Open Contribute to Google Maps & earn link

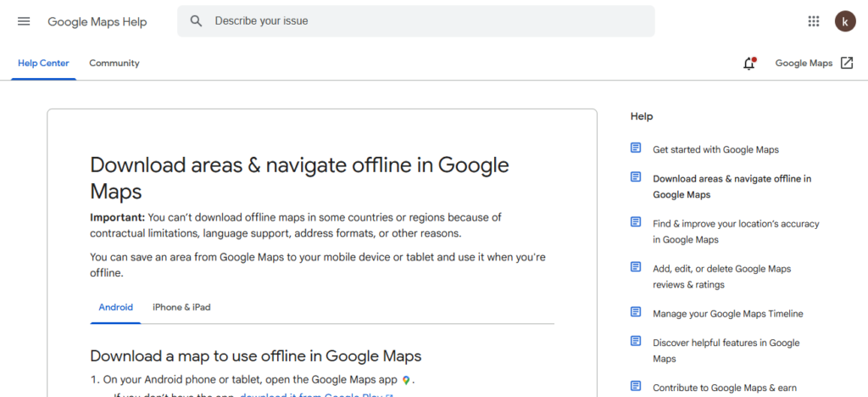click(725, 389)
